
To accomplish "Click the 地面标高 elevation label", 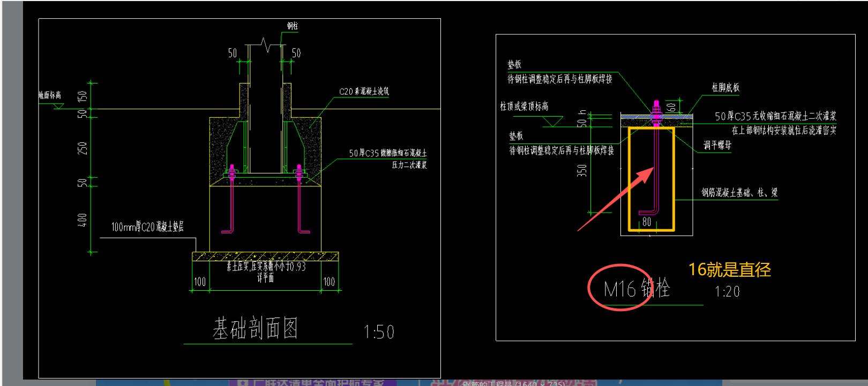I will coord(50,95).
